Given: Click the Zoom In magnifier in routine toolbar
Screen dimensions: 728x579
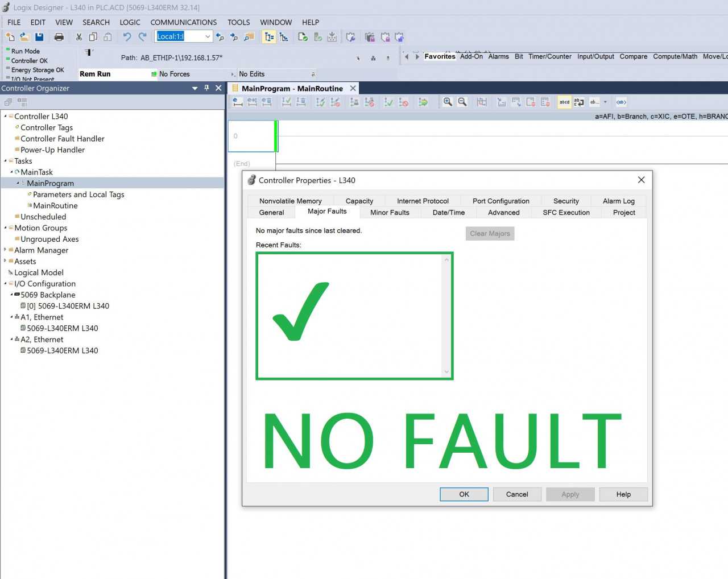Looking at the screenshot, I should click(448, 102).
